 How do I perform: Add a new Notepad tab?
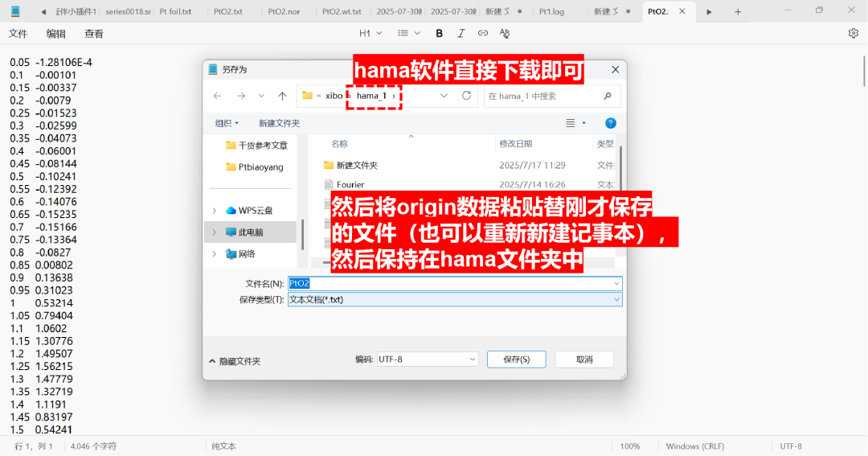(737, 11)
